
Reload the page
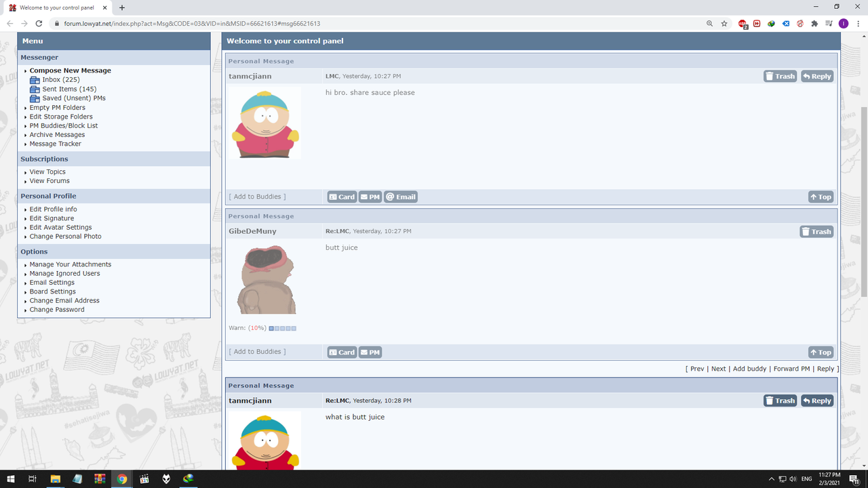39,23
